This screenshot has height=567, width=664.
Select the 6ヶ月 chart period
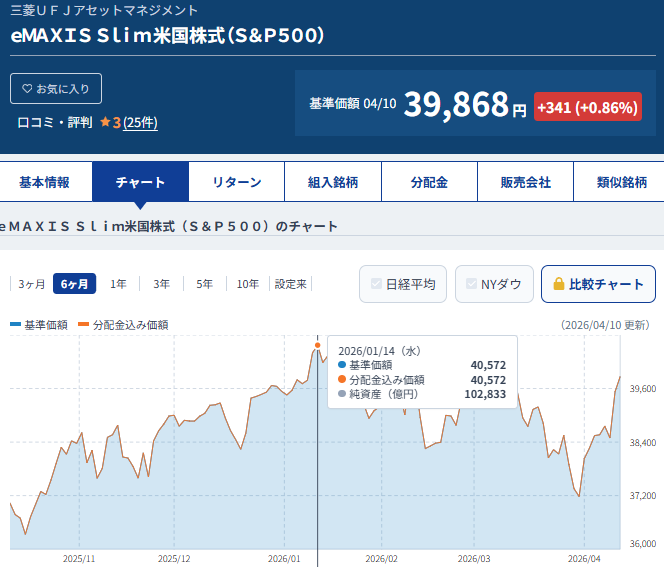pyautogui.click(x=75, y=284)
